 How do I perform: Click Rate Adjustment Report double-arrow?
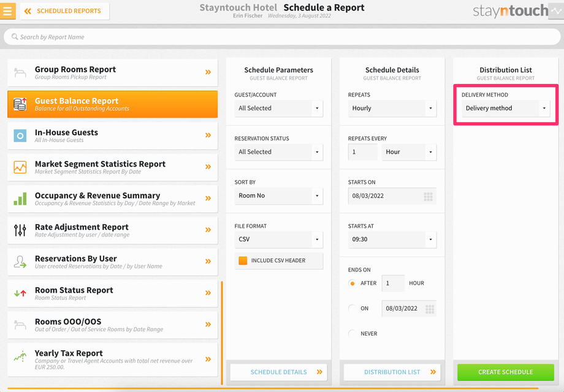tap(208, 230)
